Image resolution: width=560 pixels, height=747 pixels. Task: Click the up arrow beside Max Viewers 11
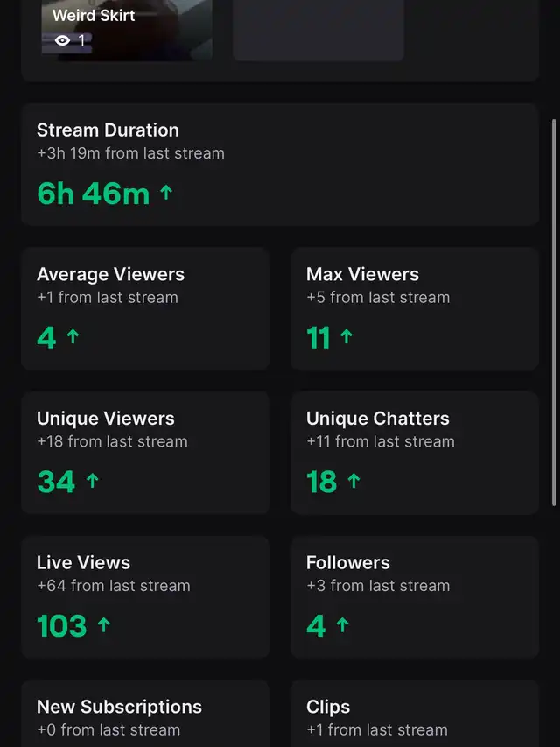[x=346, y=336]
